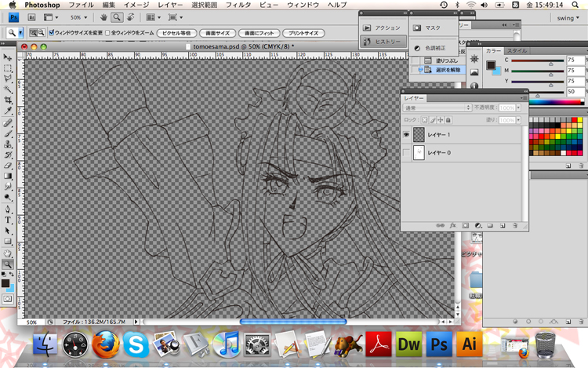Select the Brush tool
The height and width of the screenshot is (368, 588).
coord(8,133)
